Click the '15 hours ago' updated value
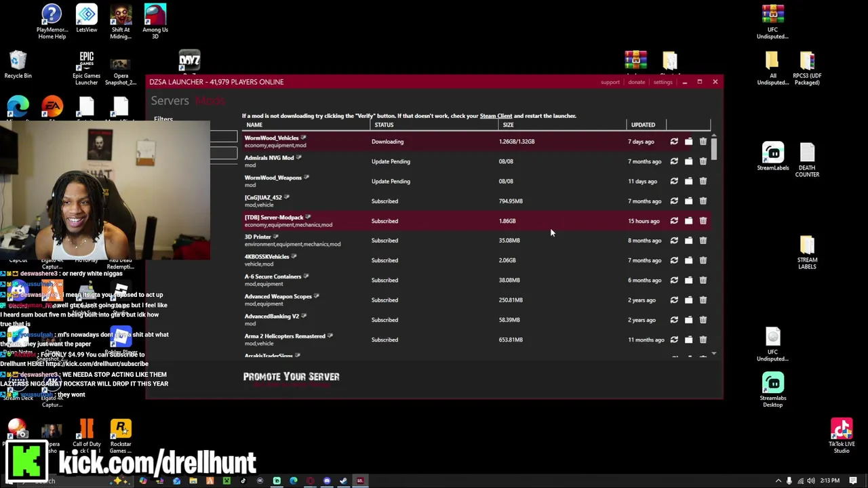Image resolution: width=868 pixels, height=488 pixels. (644, 221)
